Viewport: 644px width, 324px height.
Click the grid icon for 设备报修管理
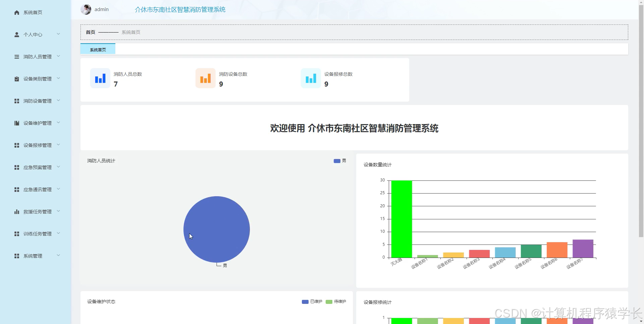[17, 145]
